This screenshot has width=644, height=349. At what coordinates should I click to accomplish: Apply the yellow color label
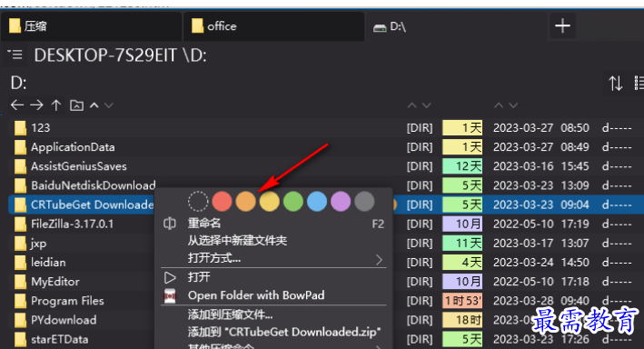(270, 202)
